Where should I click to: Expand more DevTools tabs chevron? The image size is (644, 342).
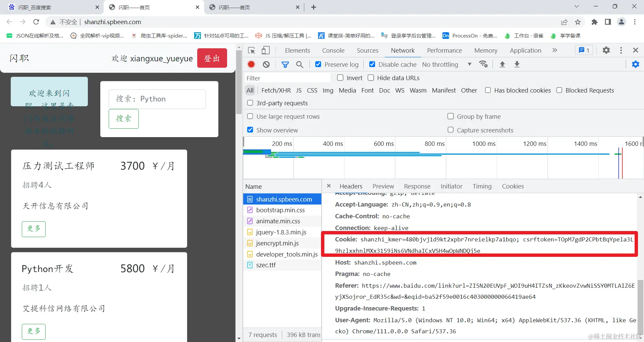click(x=554, y=50)
